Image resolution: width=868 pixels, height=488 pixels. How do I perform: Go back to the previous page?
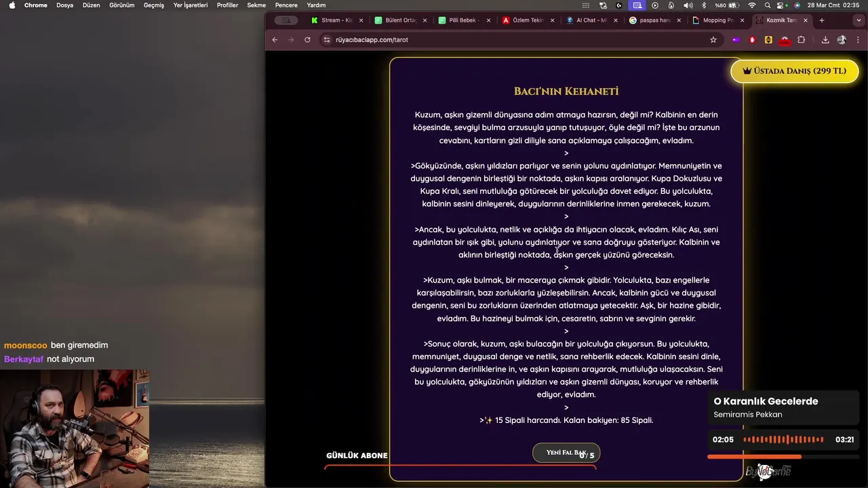click(275, 40)
